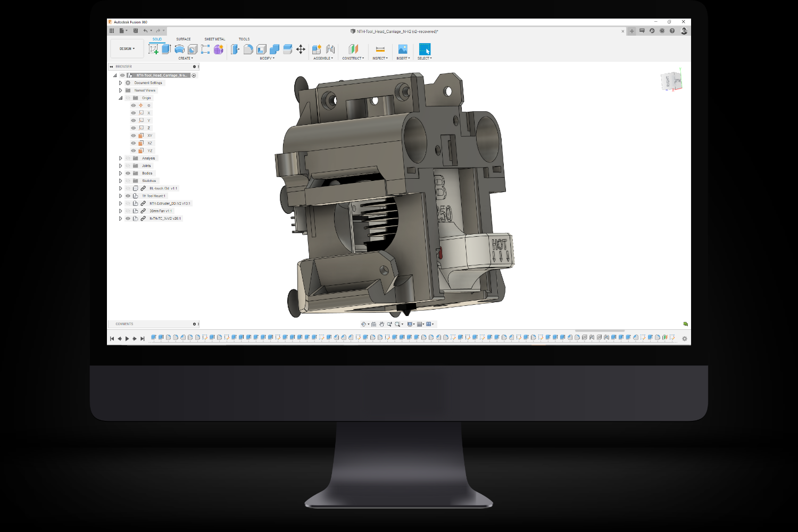Expand Document Settings node

point(120,83)
